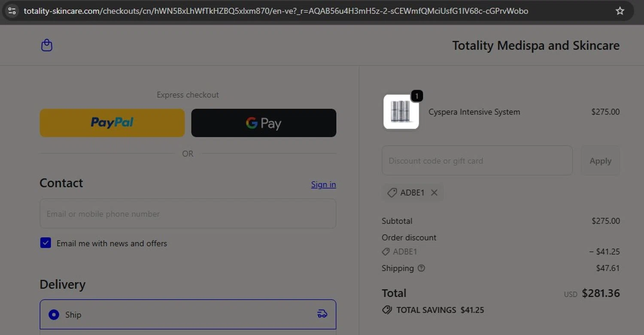Click the tag icon beside Order discount ADBE1
Screen dimensions: 644x335
tap(386, 252)
